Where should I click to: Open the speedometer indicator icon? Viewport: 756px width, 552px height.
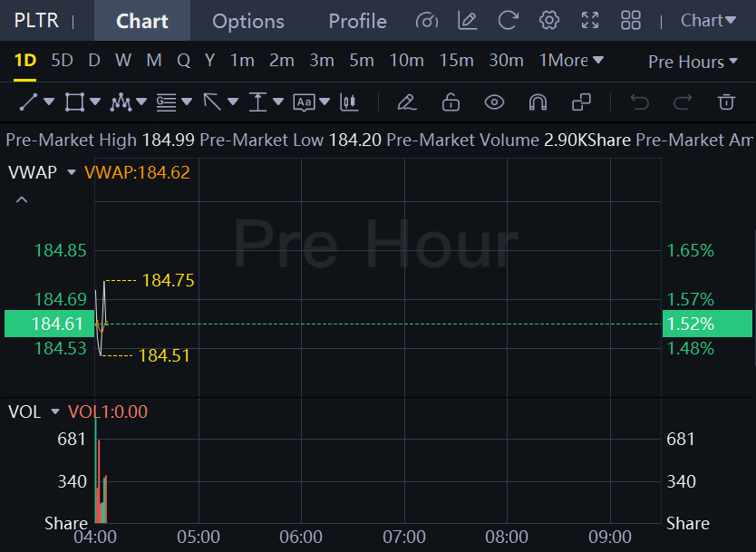[x=426, y=21]
